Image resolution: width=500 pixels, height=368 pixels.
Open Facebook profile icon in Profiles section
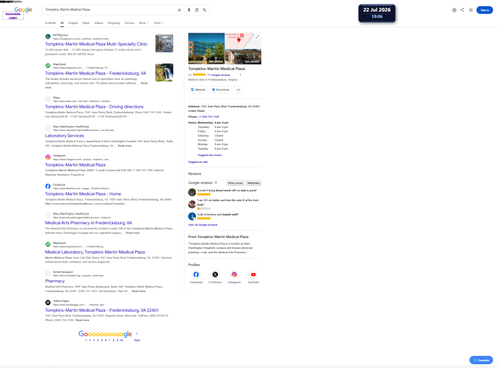(x=196, y=274)
